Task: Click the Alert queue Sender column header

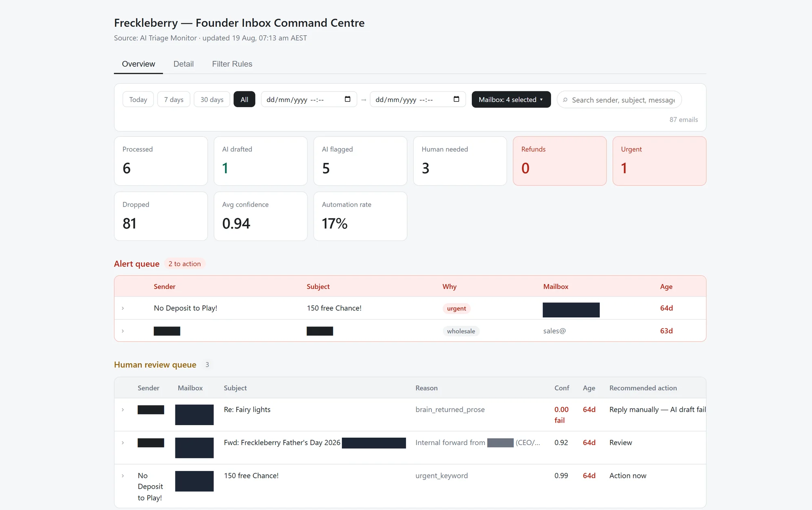Action: click(164, 287)
